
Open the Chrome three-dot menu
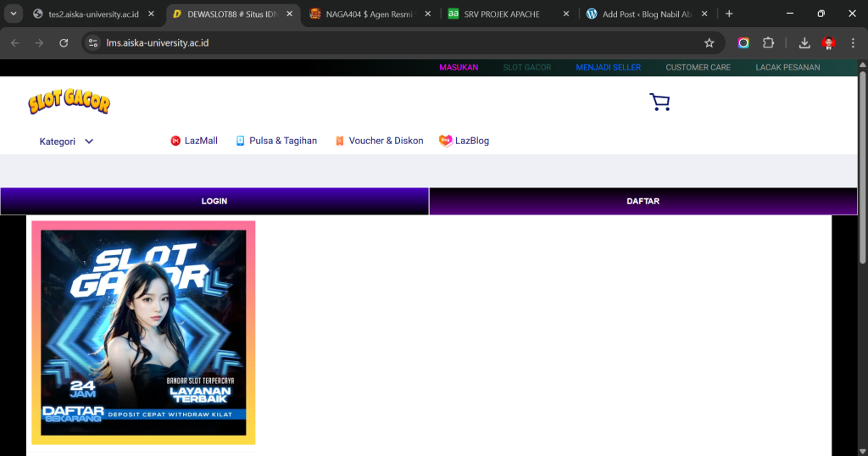tap(853, 43)
